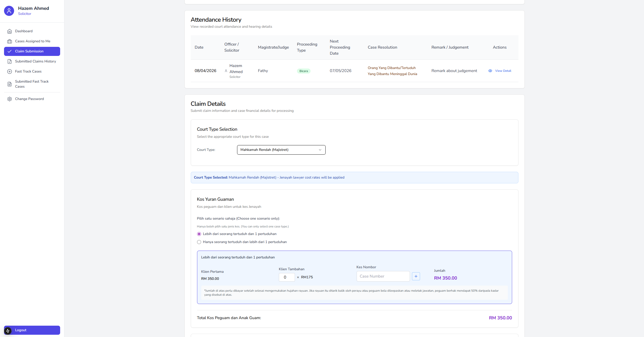Click the Klien Tambahan quantity field
644x337 pixels.
click(286, 277)
